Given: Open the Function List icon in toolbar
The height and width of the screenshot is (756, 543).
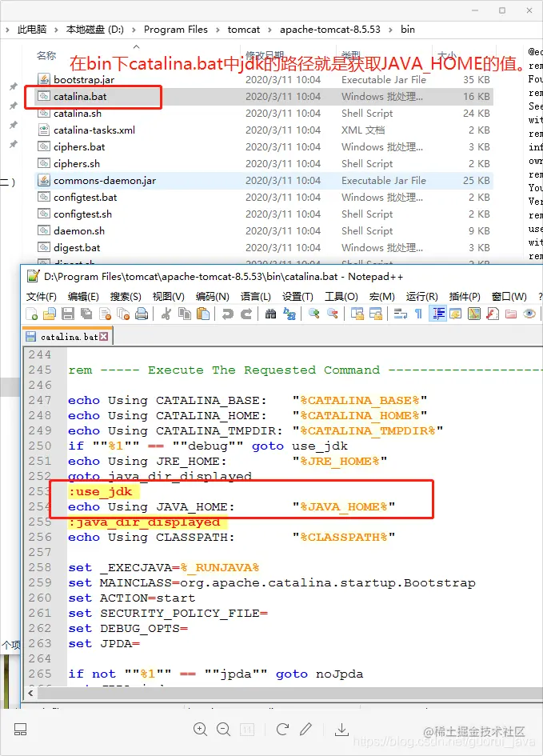Looking at the screenshot, I should (493, 314).
